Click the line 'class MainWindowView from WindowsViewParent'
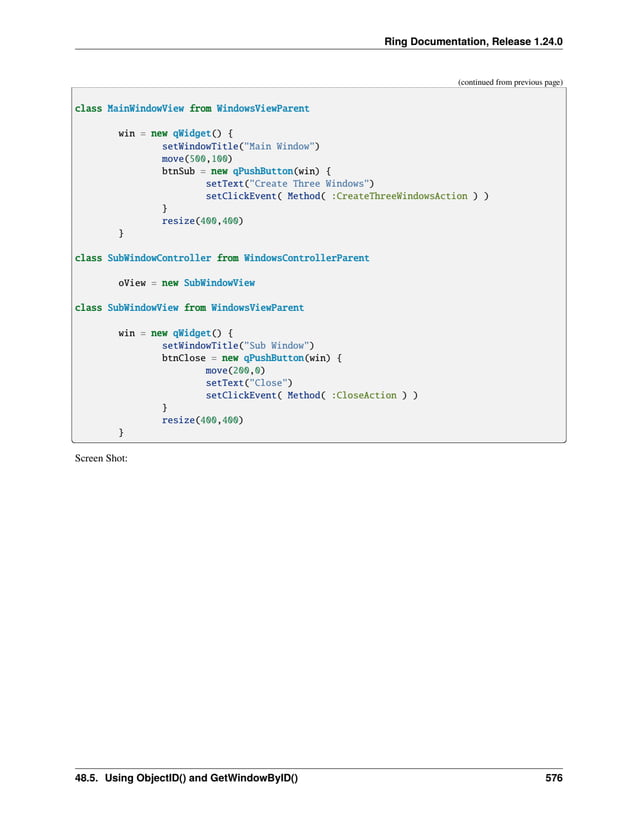 [192, 108]
